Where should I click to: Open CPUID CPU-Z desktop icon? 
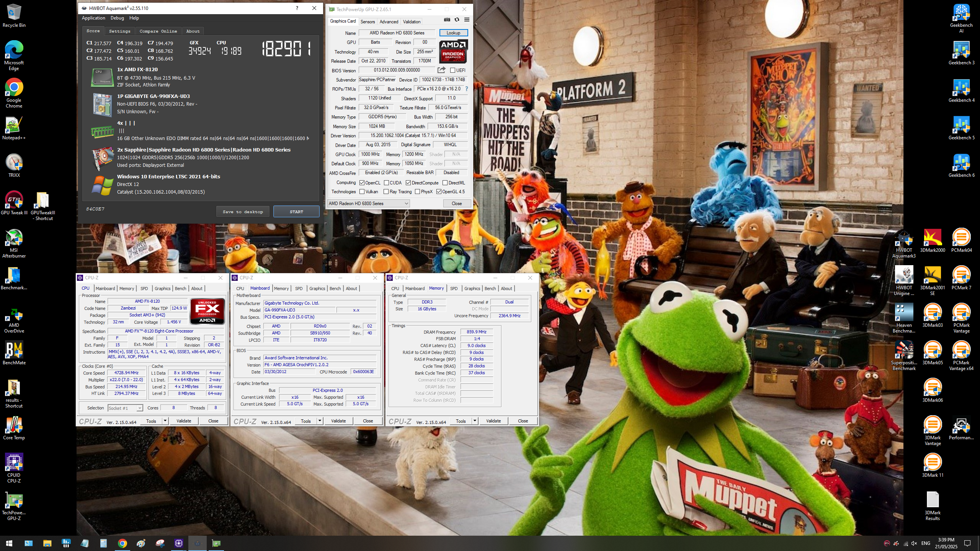14,468
